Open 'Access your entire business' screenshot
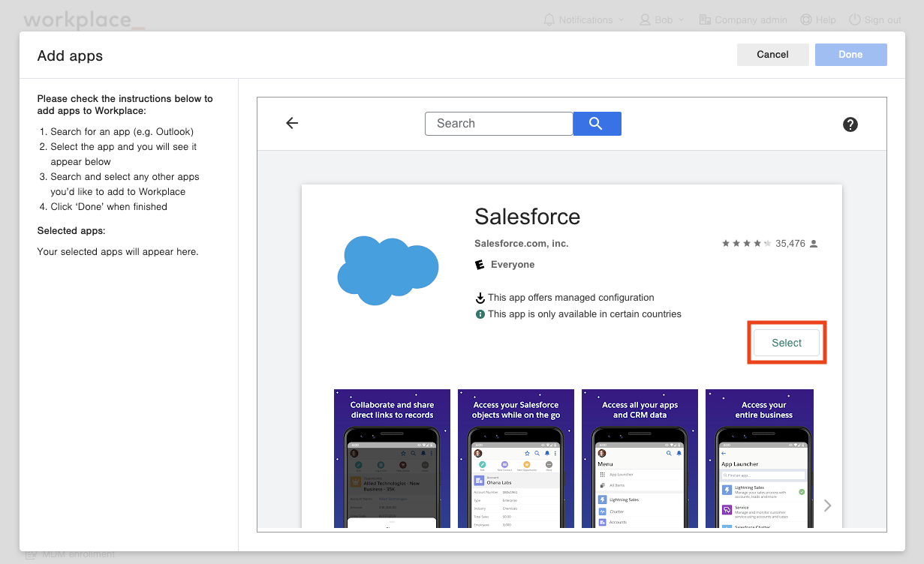The height and width of the screenshot is (564, 924). point(760,458)
